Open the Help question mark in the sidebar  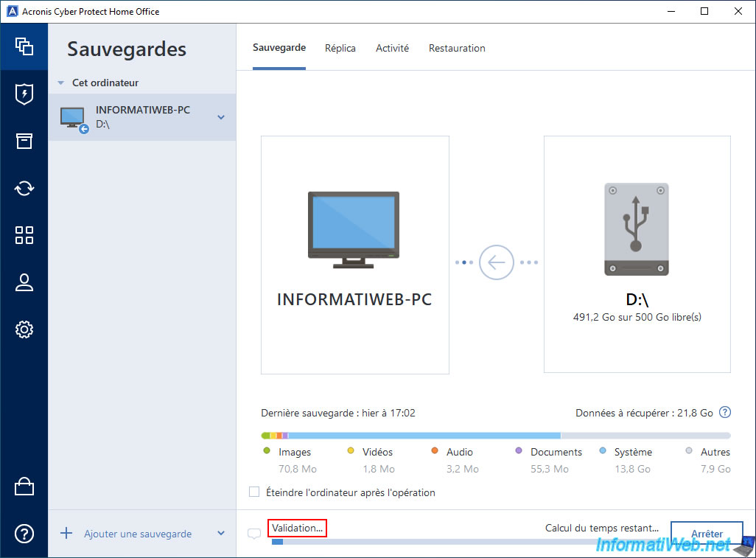24,534
